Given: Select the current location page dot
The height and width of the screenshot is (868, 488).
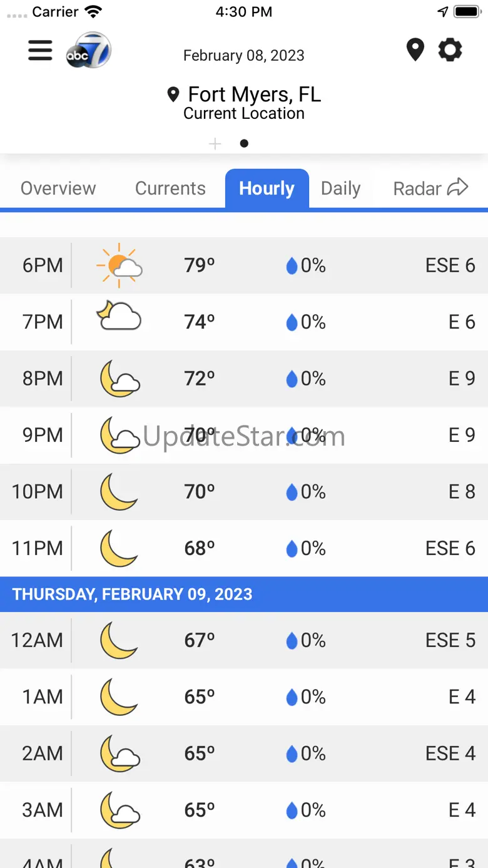Looking at the screenshot, I should pyautogui.click(x=244, y=144).
